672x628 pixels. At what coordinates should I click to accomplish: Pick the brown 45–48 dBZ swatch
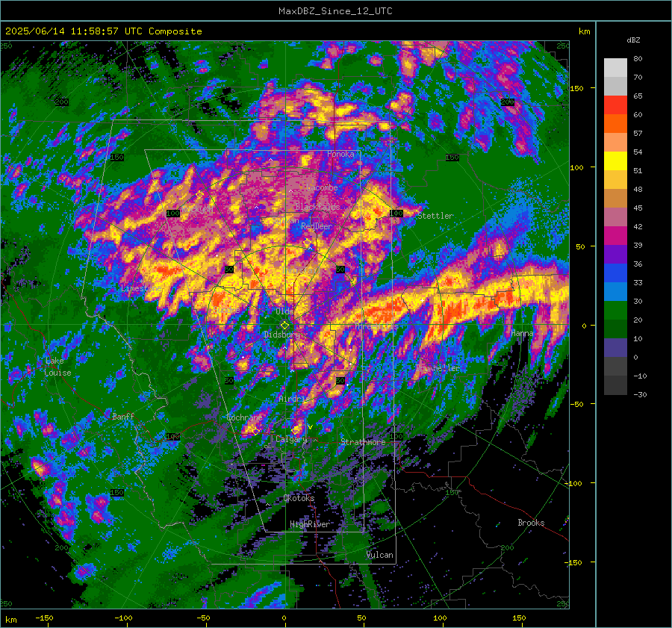point(615,199)
